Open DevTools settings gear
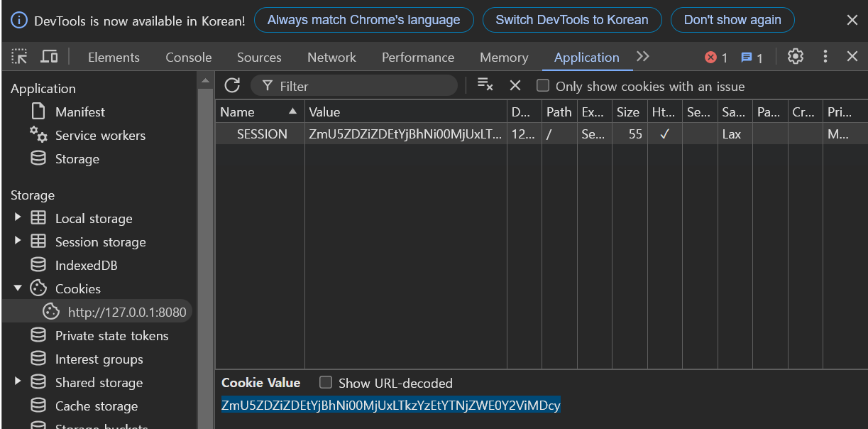Viewport: 868px width, 429px height. pyautogui.click(x=795, y=56)
